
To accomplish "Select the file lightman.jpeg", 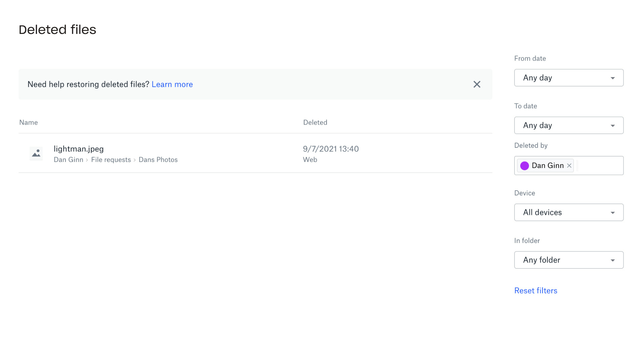I will tap(79, 149).
